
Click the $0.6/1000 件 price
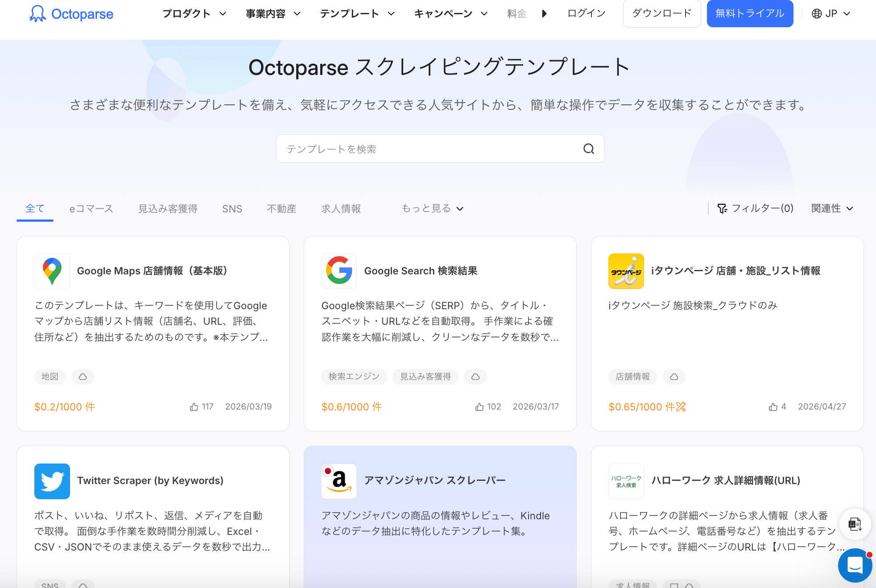(351, 407)
